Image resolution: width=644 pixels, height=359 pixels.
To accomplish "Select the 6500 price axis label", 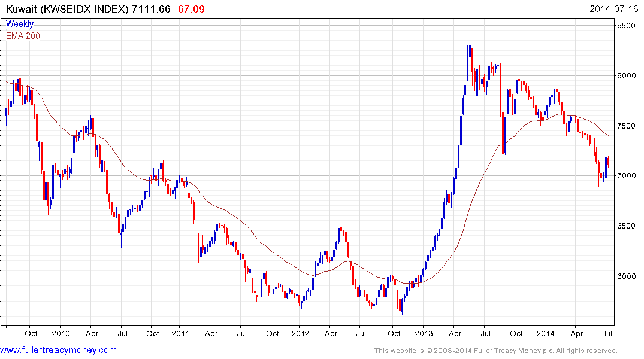I will (627, 226).
